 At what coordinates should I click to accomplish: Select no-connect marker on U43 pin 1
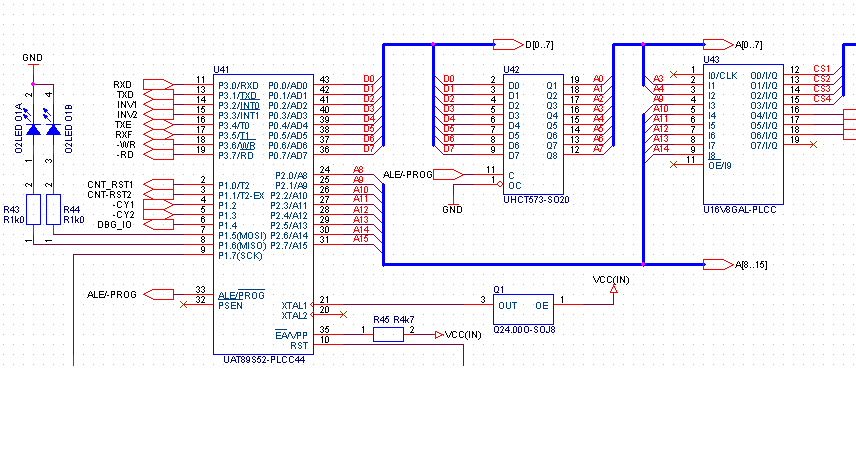pos(673,74)
